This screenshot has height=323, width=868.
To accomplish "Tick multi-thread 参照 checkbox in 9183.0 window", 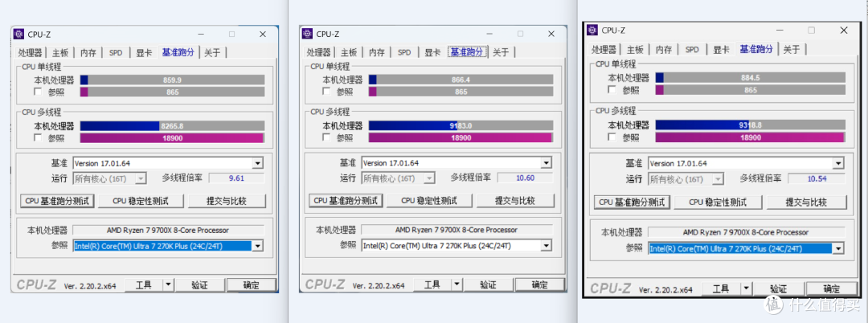I will point(326,137).
